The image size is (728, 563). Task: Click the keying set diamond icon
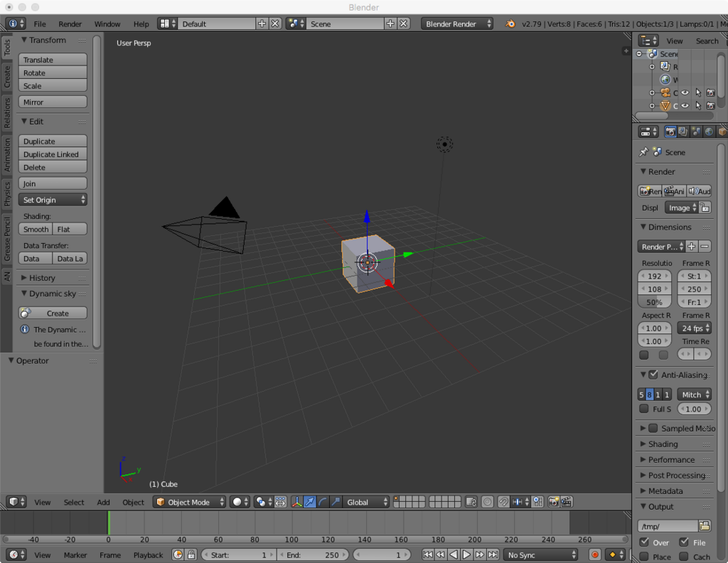pyautogui.click(x=615, y=554)
